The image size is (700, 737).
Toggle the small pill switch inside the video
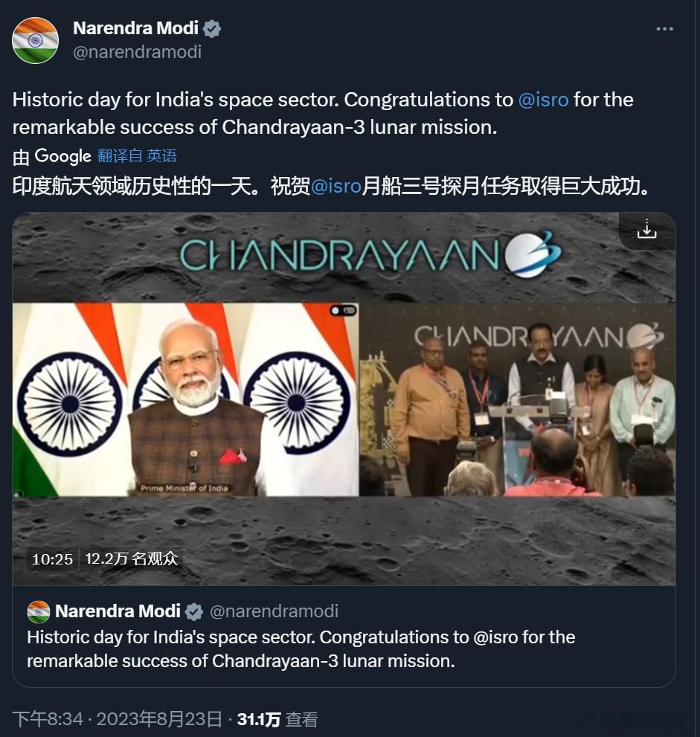tap(343, 311)
